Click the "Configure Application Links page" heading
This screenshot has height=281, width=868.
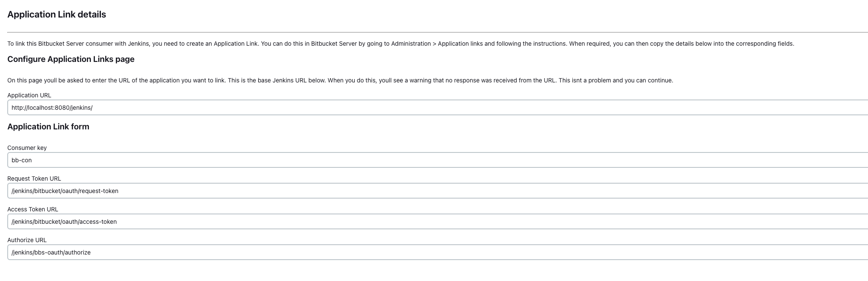pyautogui.click(x=71, y=59)
